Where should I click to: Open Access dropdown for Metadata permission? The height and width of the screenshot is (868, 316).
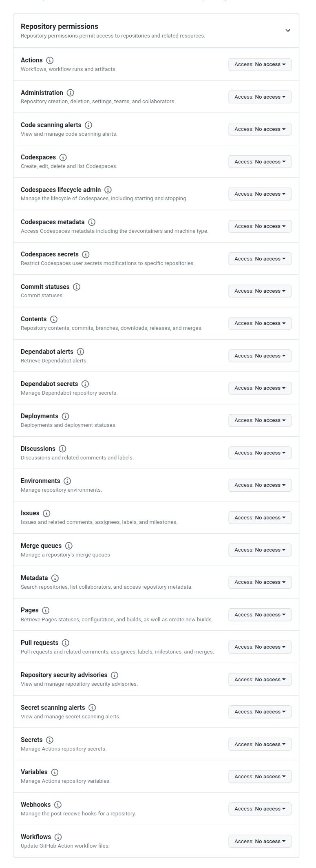(x=260, y=582)
